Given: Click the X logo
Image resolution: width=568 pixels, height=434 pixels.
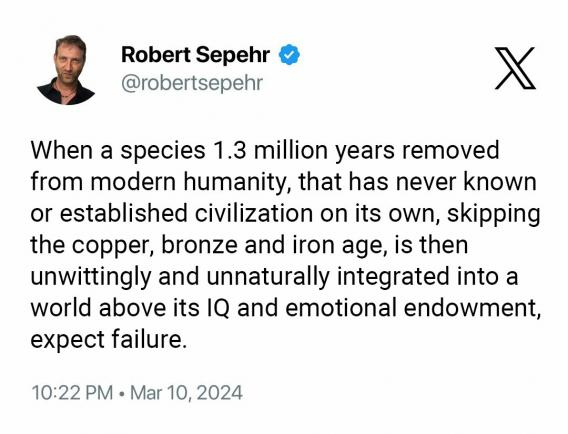Looking at the screenshot, I should [x=515, y=68].
